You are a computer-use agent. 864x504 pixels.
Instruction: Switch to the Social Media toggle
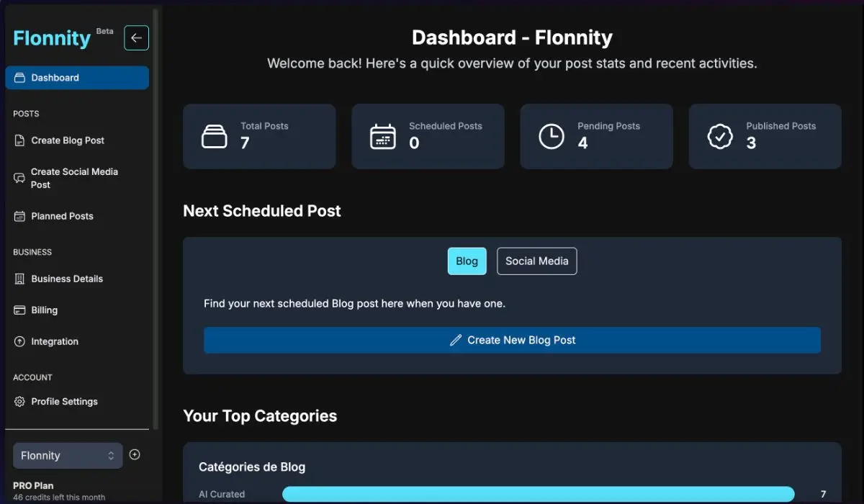tap(536, 261)
